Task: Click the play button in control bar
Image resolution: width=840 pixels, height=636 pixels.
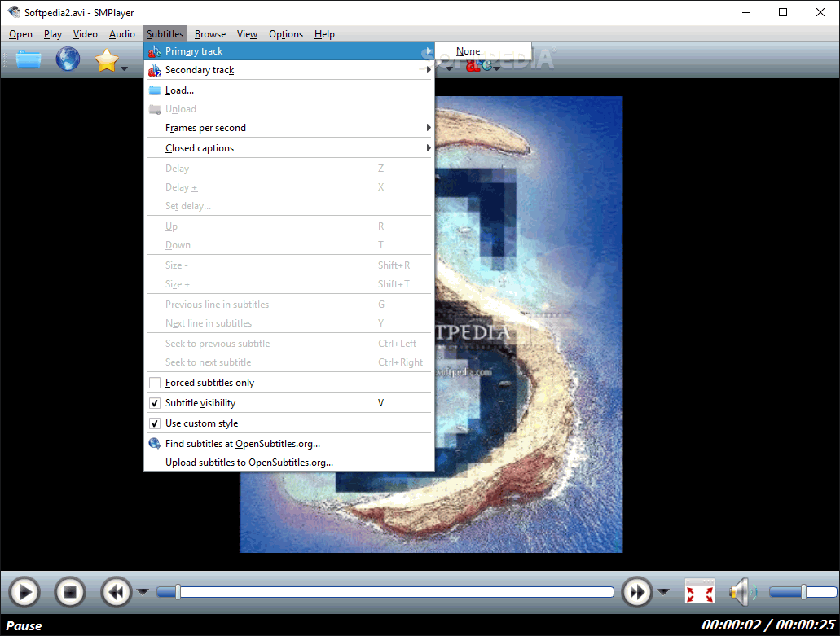Action: point(24,592)
